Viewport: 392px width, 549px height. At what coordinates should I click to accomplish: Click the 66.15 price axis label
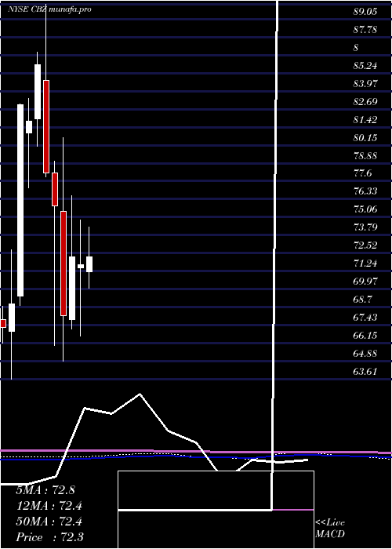[x=365, y=336]
